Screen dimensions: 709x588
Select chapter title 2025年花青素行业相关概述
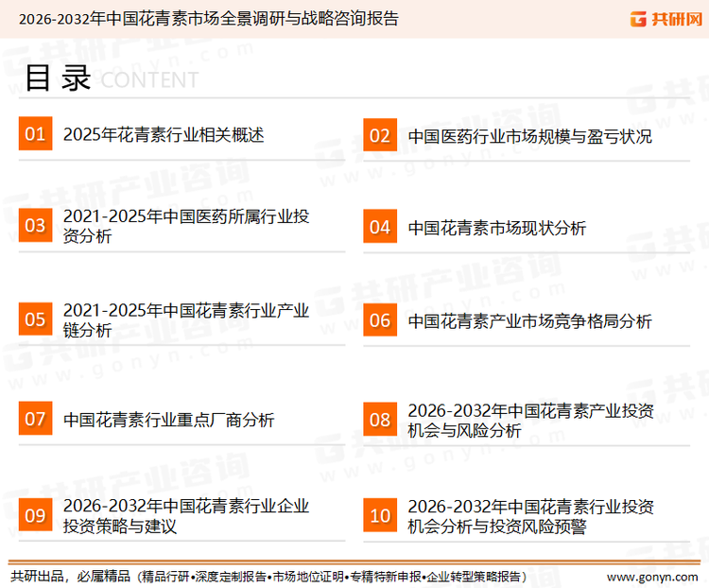[x=164, y=135]
